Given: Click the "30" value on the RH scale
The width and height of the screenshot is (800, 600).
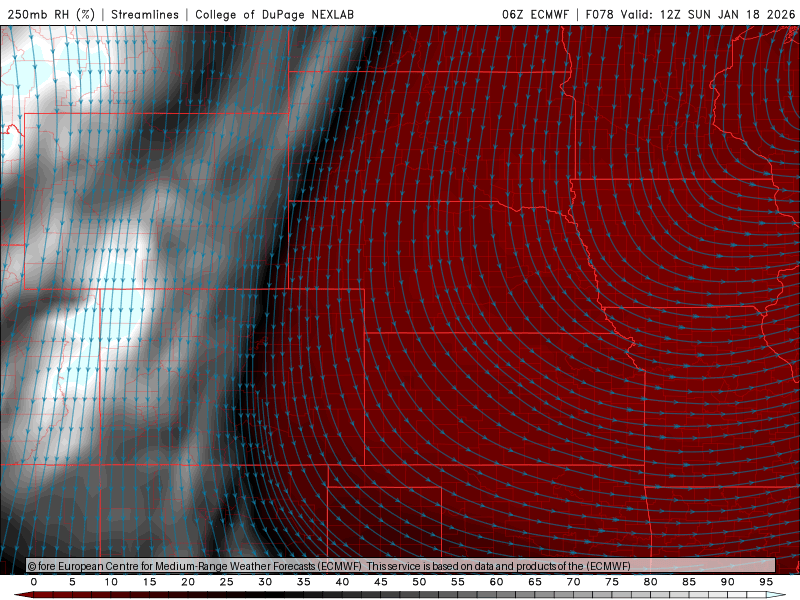Looking at the screenshot, I should tap(265, 582).
